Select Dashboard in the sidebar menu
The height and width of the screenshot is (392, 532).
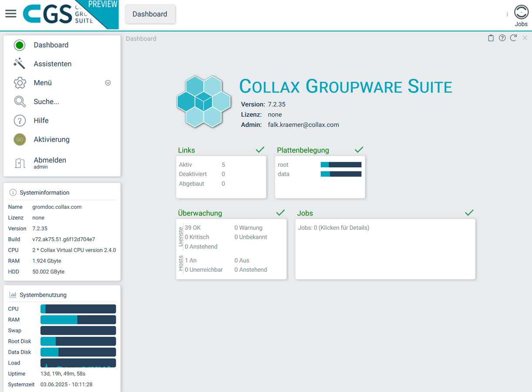pos(51,45)
